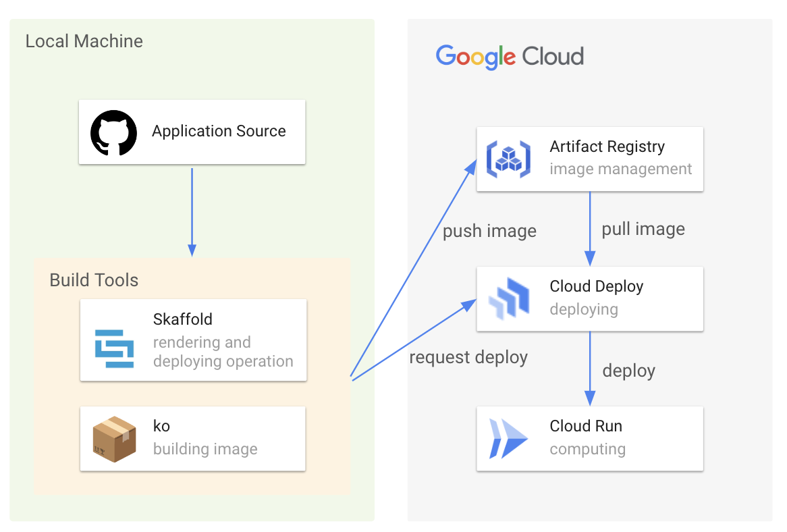Click the "pull image" label

643,229
